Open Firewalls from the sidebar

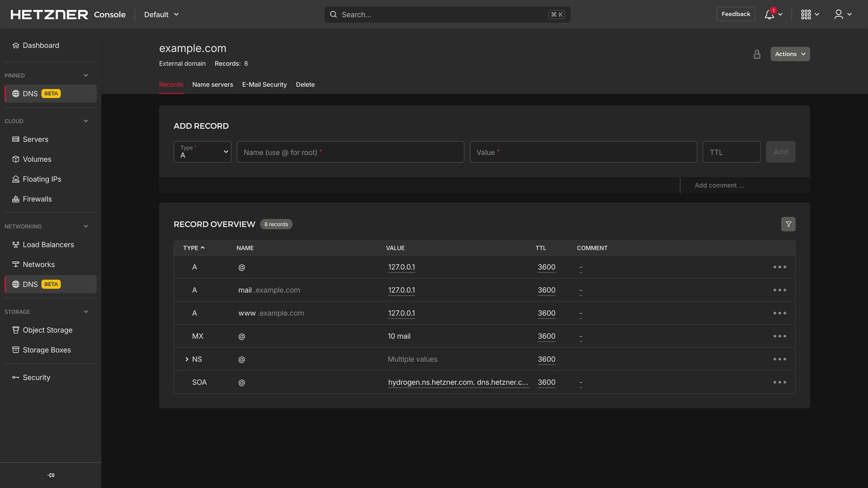click(37, 199)
